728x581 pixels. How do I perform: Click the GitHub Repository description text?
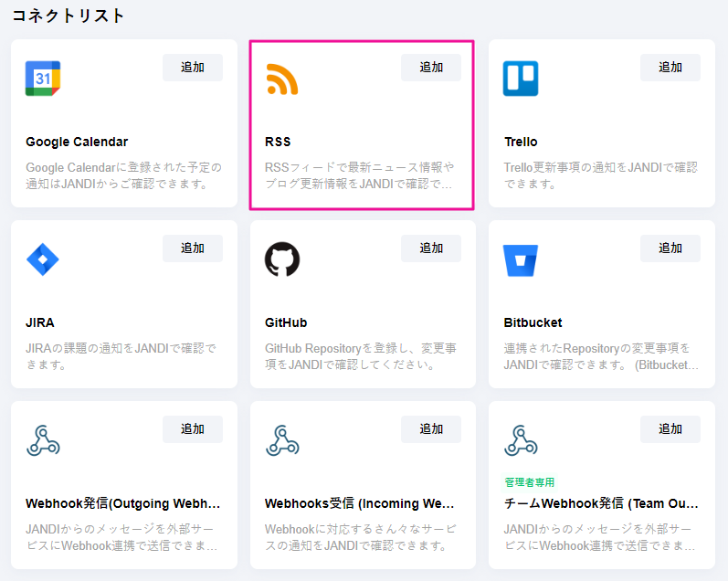[x=361, y=356]
